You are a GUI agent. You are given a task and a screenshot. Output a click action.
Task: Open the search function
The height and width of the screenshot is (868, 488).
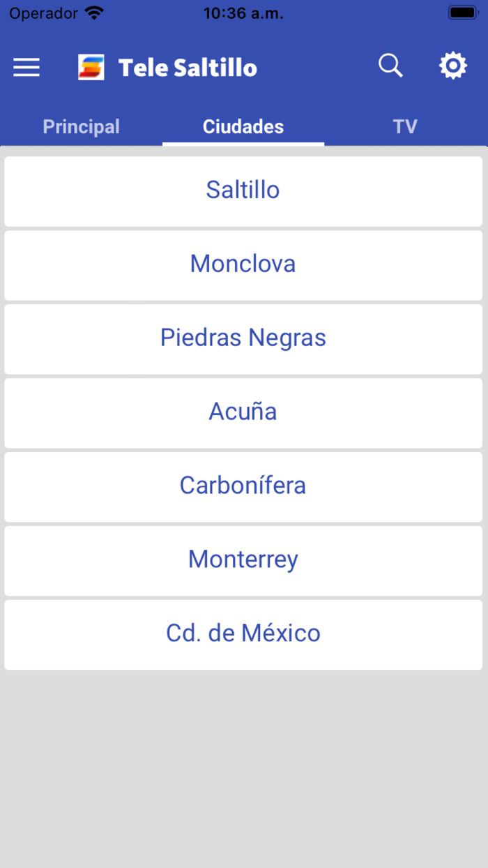pyautogui.click(x=390, y=66)
